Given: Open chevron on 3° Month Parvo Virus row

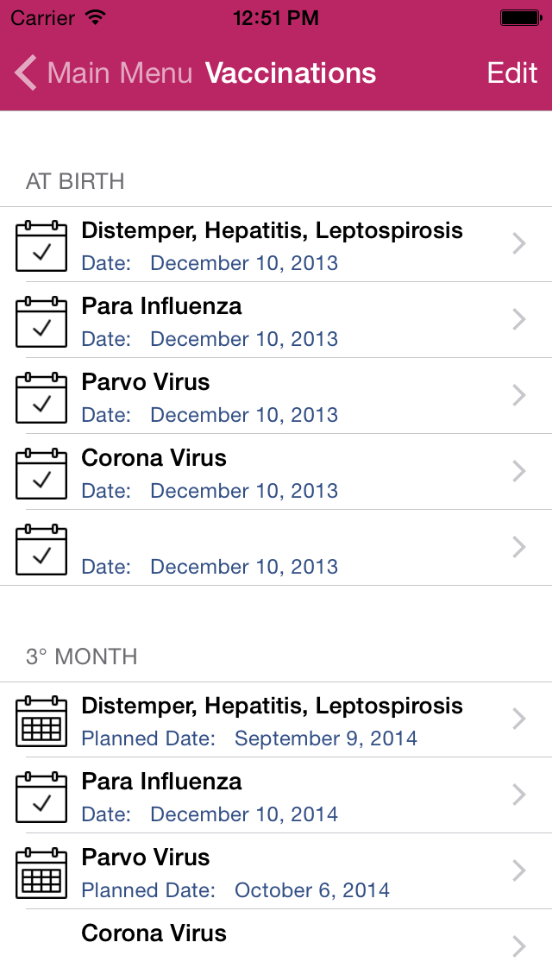Looking at the screenshot, I should (518, 871).
